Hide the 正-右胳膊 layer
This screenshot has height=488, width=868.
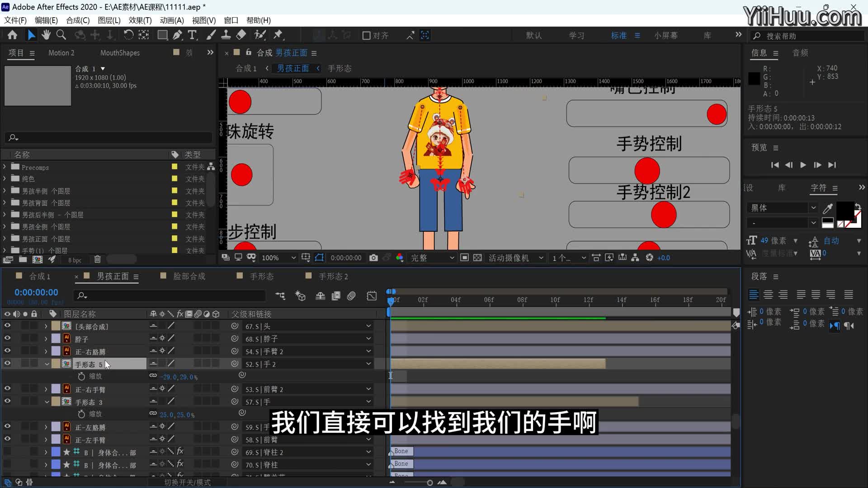coord(7,351)
